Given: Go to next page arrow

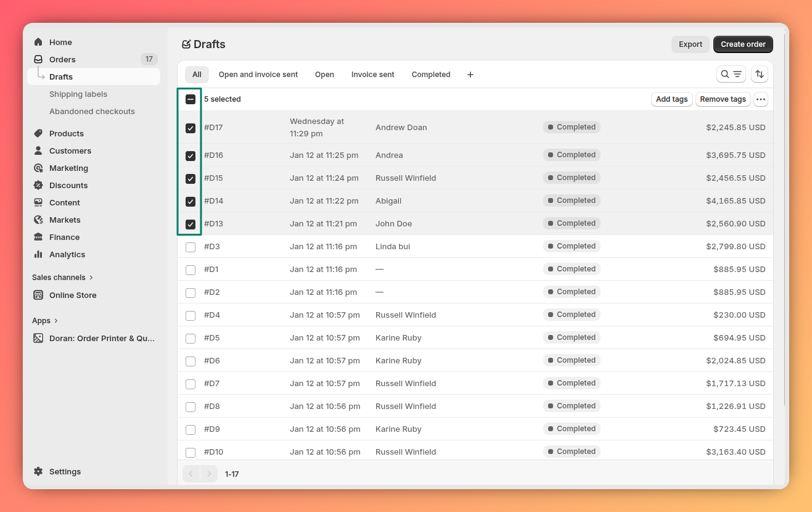Looking at the screenshot, I should click(x=209, y=474).
